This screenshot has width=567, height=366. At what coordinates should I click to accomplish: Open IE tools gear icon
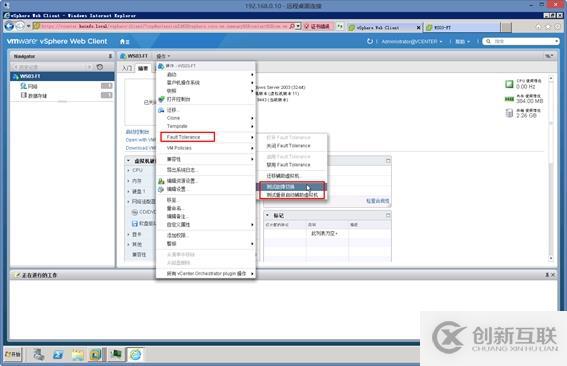558,27
